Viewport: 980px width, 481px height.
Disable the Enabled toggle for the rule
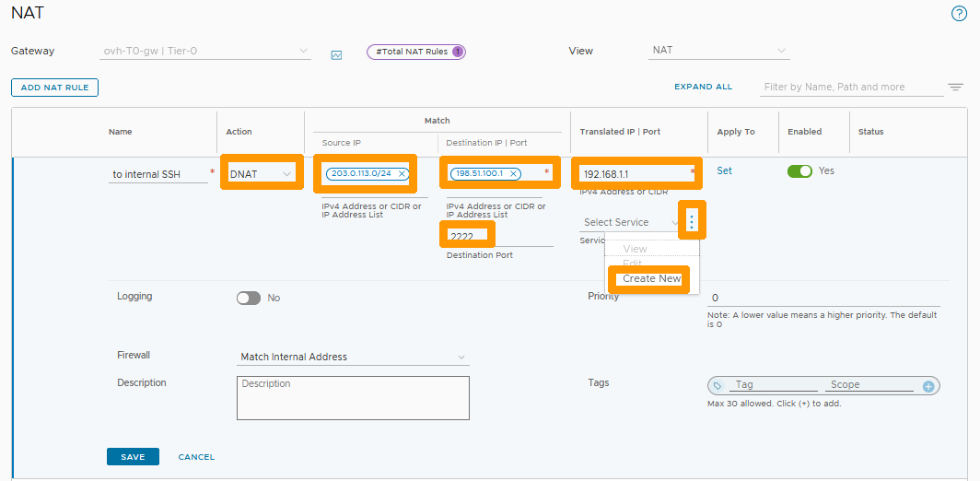799,171
